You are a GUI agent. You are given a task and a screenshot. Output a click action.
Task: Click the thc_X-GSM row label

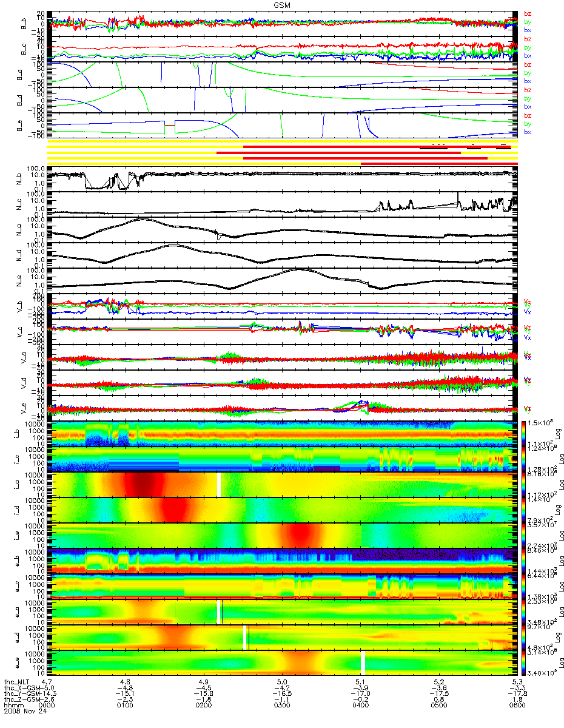[x=21, y=689]
